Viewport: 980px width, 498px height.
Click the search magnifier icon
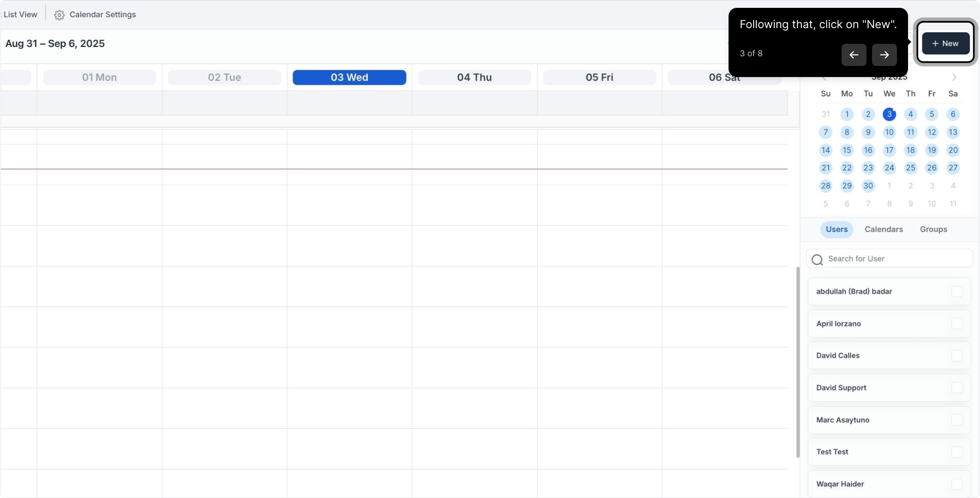[x=817, y=260]
